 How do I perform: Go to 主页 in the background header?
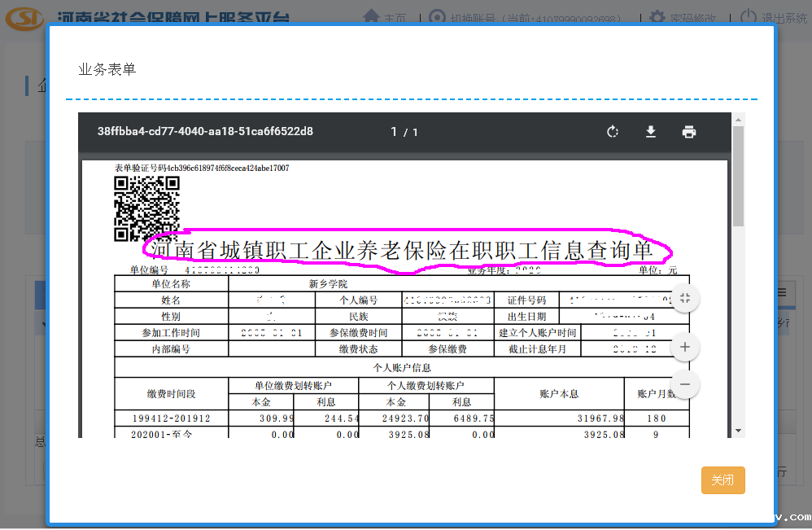[x=395, y=19]
